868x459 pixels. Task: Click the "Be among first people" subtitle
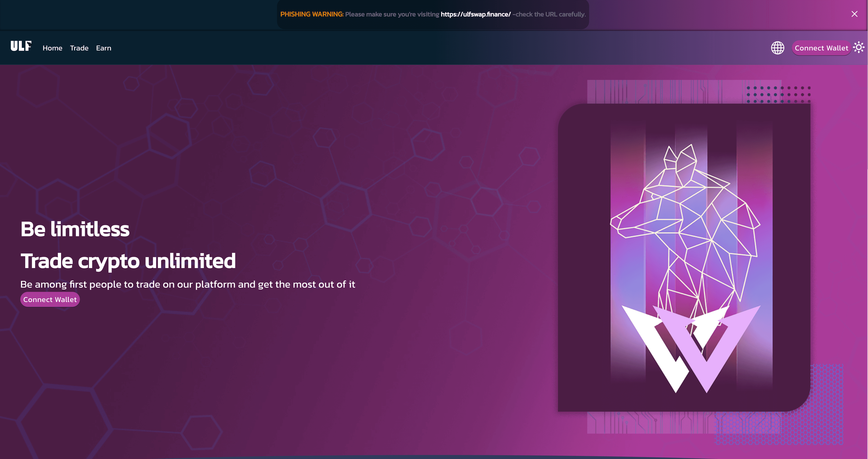(x=187, y=285)
